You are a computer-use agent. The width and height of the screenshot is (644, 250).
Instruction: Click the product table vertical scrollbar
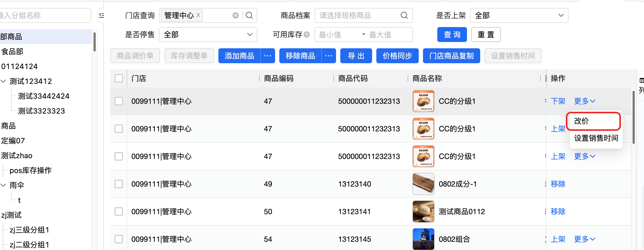point(634,117)
